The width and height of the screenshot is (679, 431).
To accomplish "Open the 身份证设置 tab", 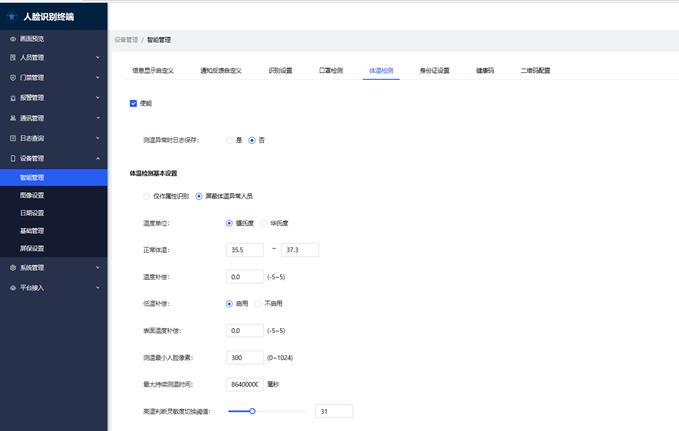I will [434, 71].
